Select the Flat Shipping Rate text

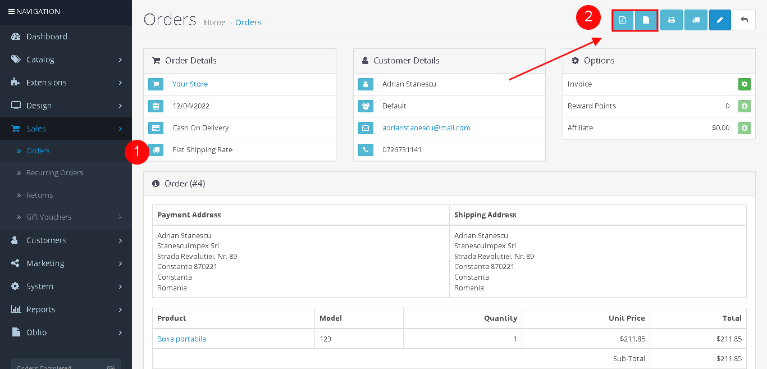203,150
